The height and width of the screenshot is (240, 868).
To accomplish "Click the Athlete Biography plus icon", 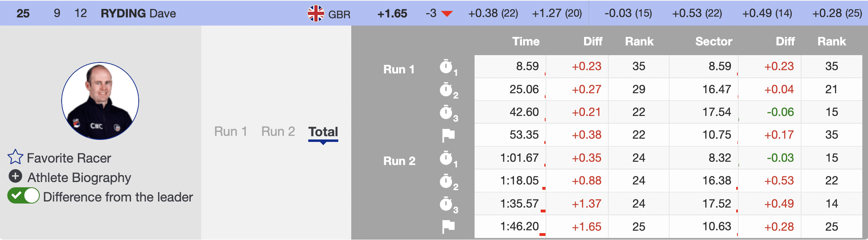I will pos(15,176).
